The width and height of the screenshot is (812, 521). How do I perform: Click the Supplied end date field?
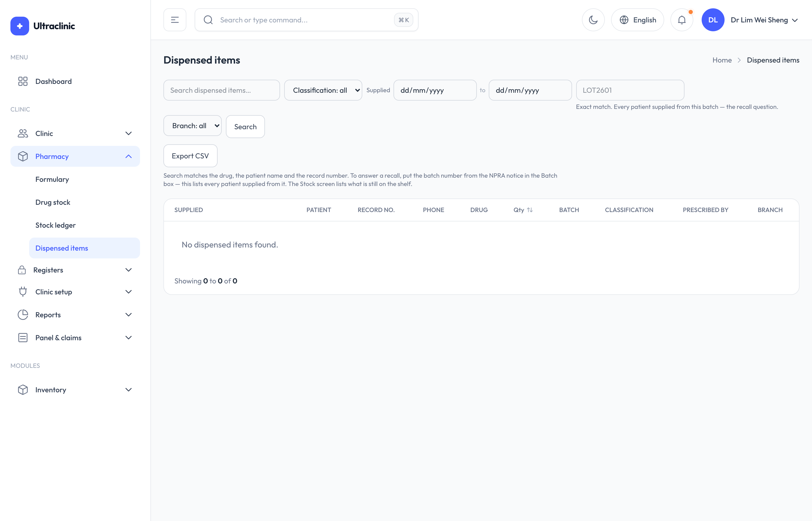click(530, 90)
